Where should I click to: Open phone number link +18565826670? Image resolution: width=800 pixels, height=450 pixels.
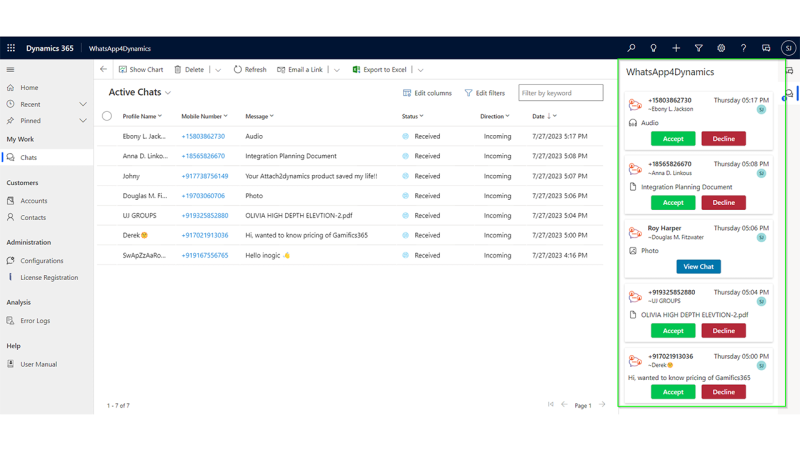(203, 156)
